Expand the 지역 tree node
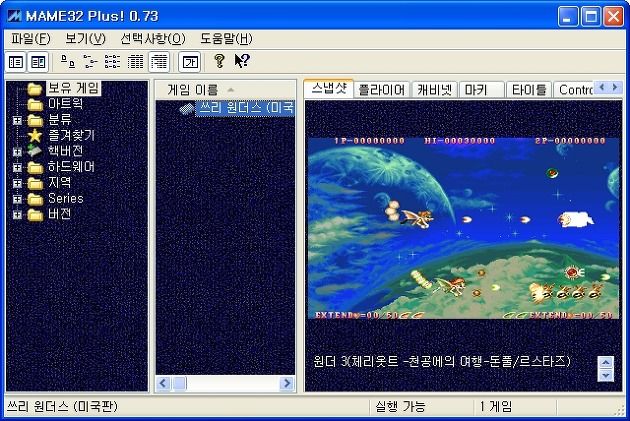630x421 pixels. (x=17, y=183)
